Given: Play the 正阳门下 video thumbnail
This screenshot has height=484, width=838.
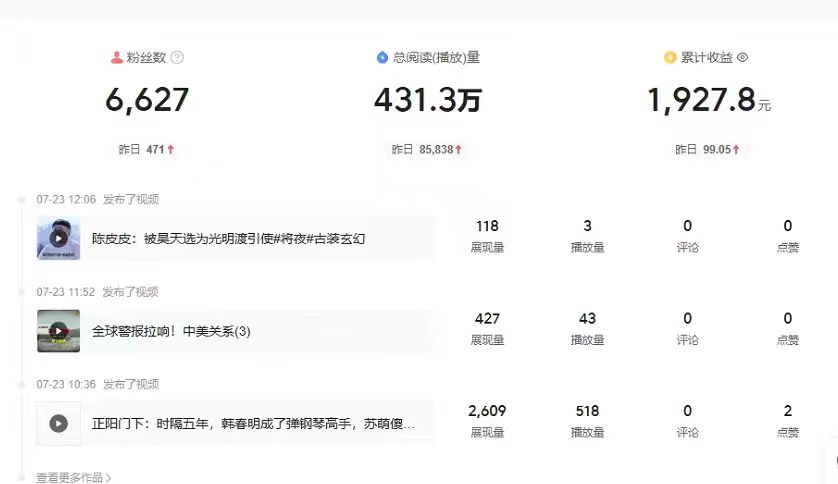Looking at the screenshot, I should (x=58, y=424).
